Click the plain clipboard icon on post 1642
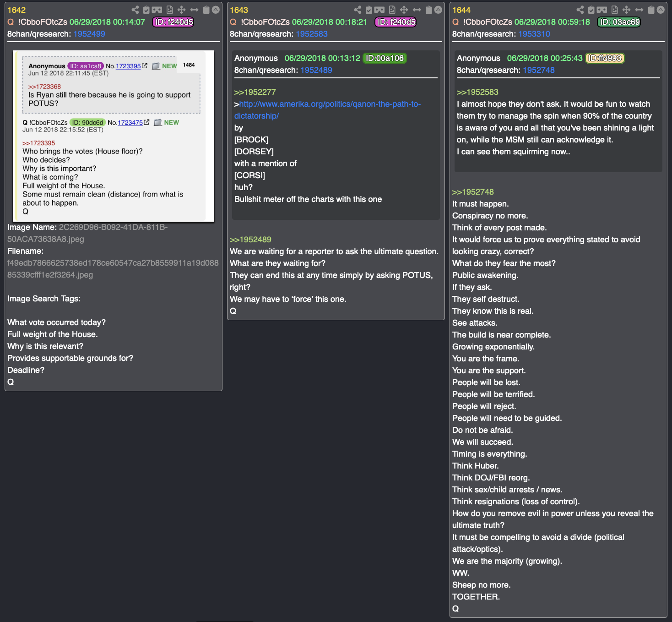This screenshot has height=622, width=672. (206, 10)
